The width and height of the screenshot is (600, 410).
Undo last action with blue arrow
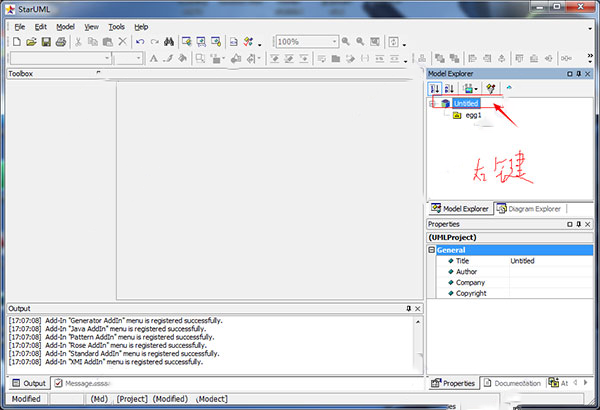[140, 42]
